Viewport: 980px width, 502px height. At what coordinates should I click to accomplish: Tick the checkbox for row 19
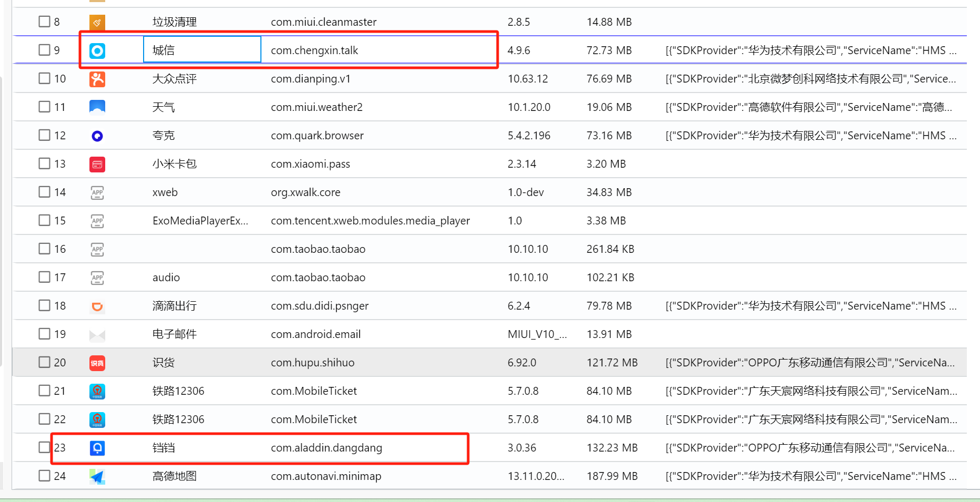pyautogui.click(x=44, y=334)
